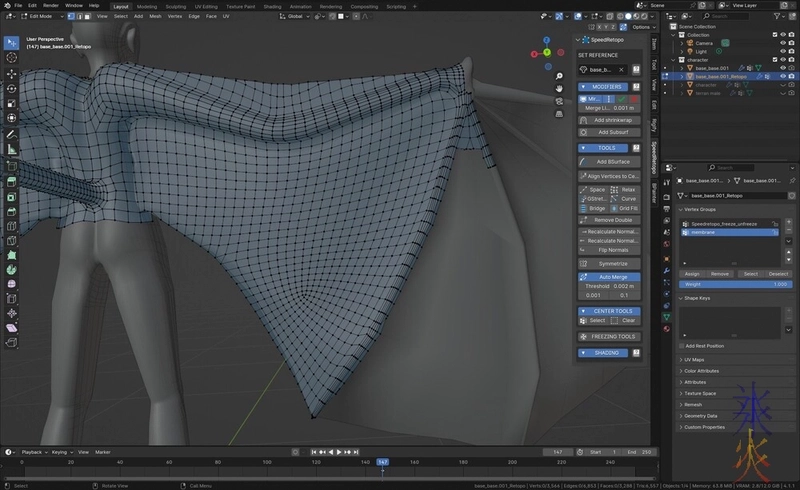The width and height of the screenshot is (800, 490).
Task: Select the Rotate tool
Action: (11, 88)
